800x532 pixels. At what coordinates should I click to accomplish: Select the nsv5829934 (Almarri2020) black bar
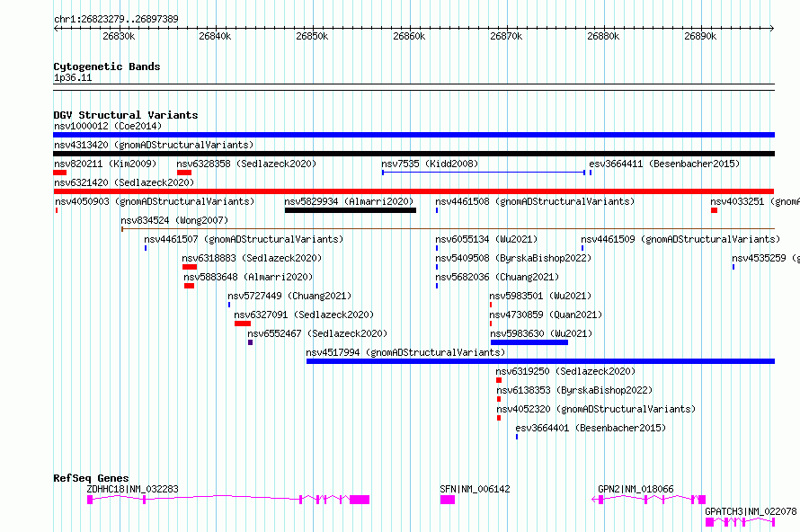(351, 210)
